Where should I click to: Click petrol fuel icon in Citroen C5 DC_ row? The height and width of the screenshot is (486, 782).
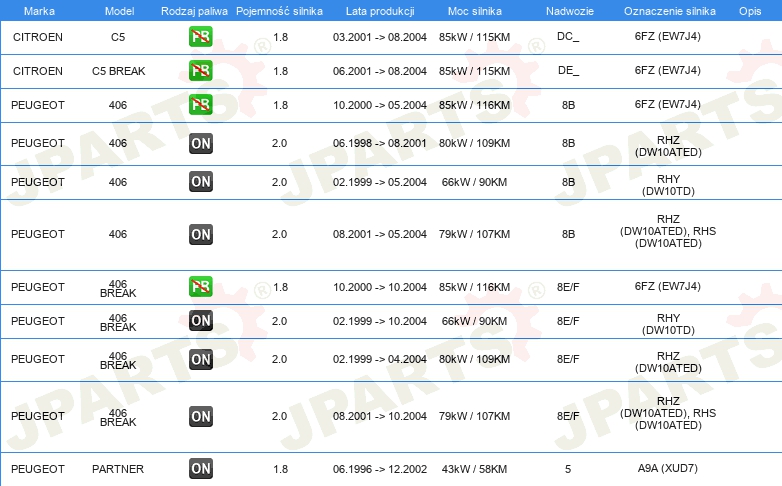click(201, 36)
